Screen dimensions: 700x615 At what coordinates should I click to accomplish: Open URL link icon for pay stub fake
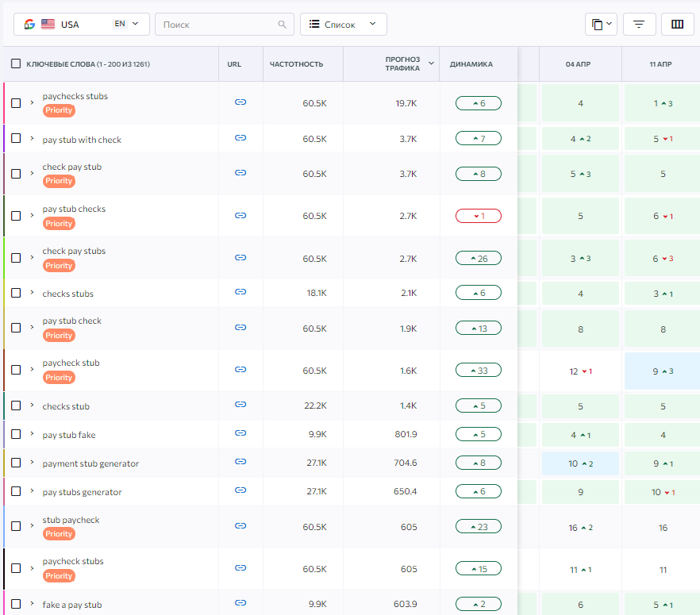click(240, 433)
